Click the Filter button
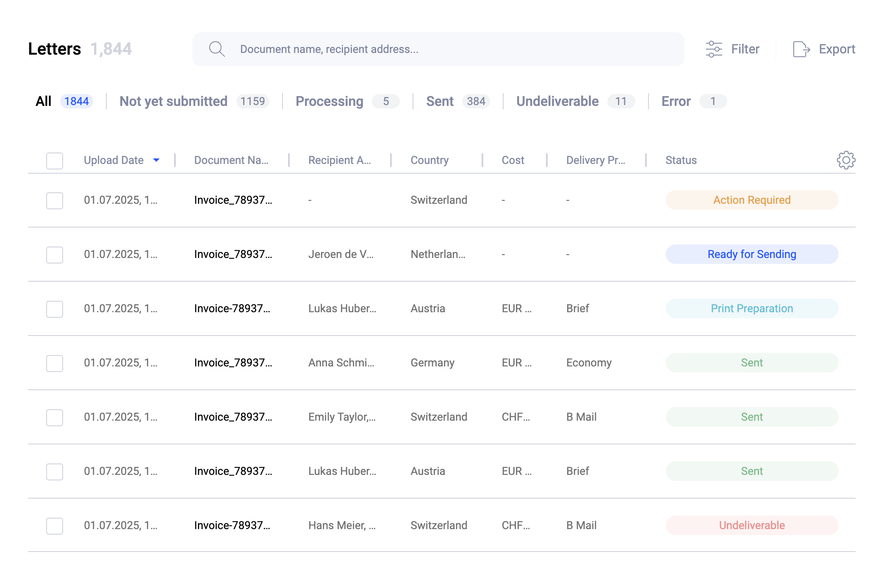Screen dimensions: 881x588 coord(745,49)
